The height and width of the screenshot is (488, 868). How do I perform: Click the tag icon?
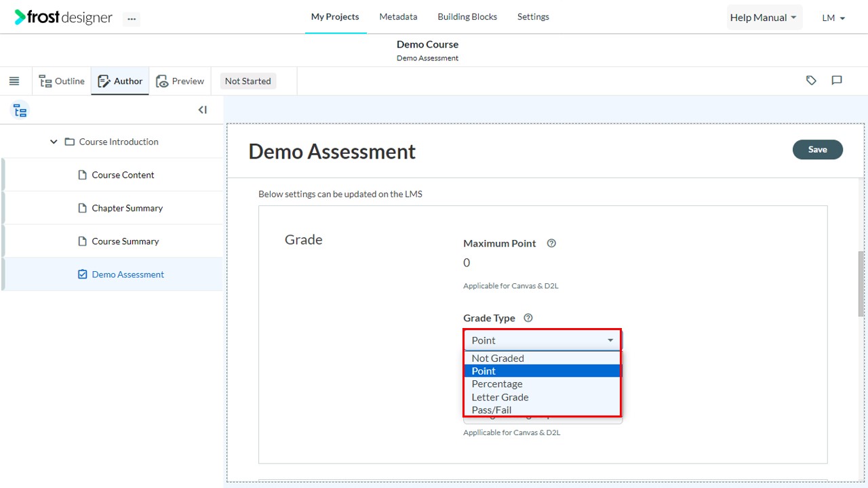click(811, 81)
